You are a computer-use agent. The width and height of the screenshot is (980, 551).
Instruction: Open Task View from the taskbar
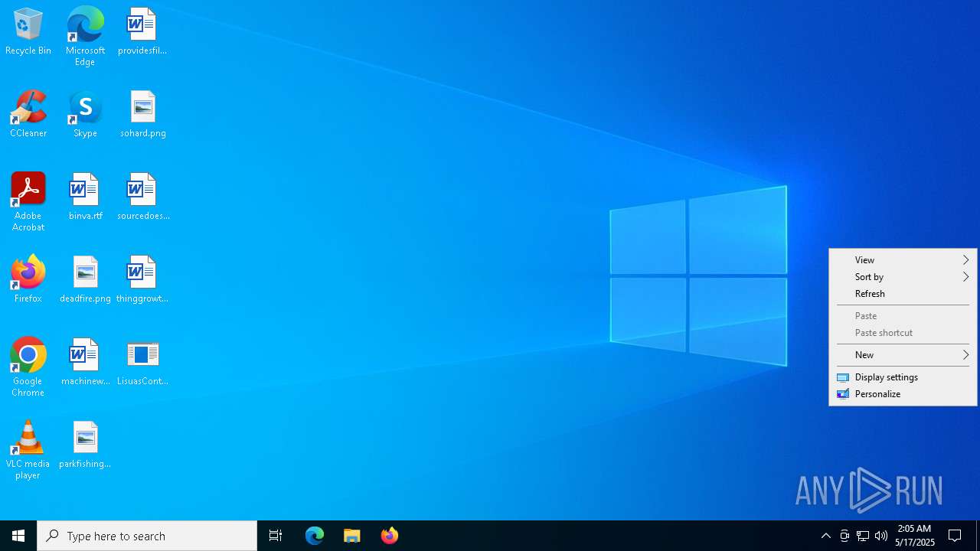click(276, 536)
